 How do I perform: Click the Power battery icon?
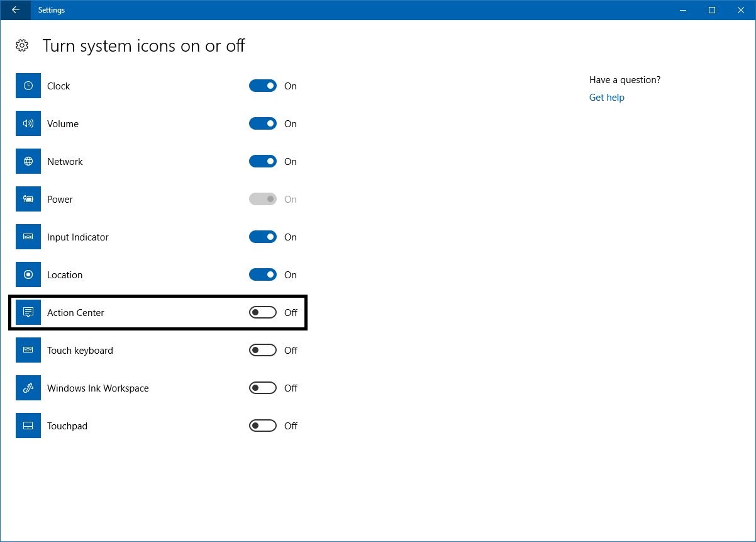(28, 199)
